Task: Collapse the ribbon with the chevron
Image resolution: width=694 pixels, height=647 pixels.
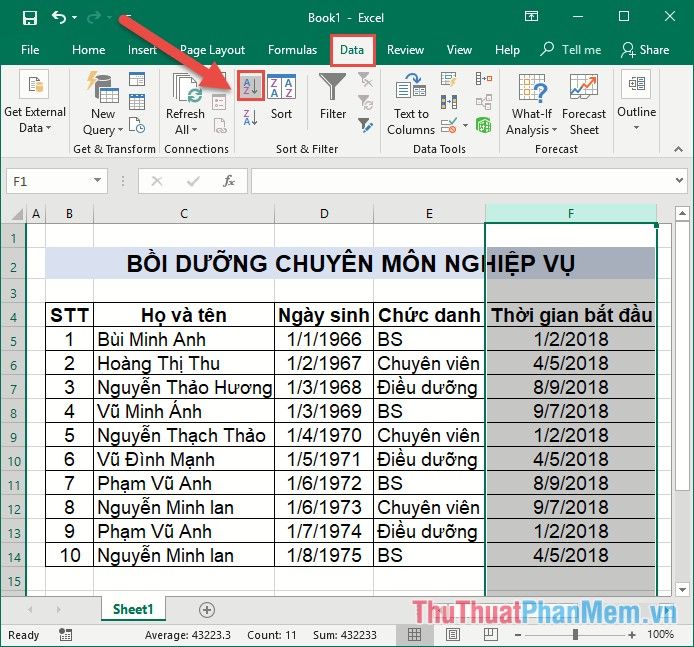Action: point(678,149)
